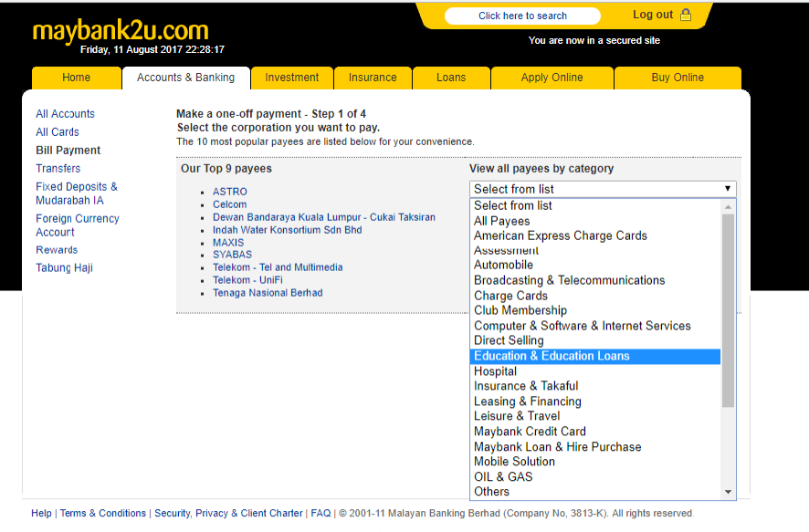Choose Leasing & Financing option

pos(595,402)
